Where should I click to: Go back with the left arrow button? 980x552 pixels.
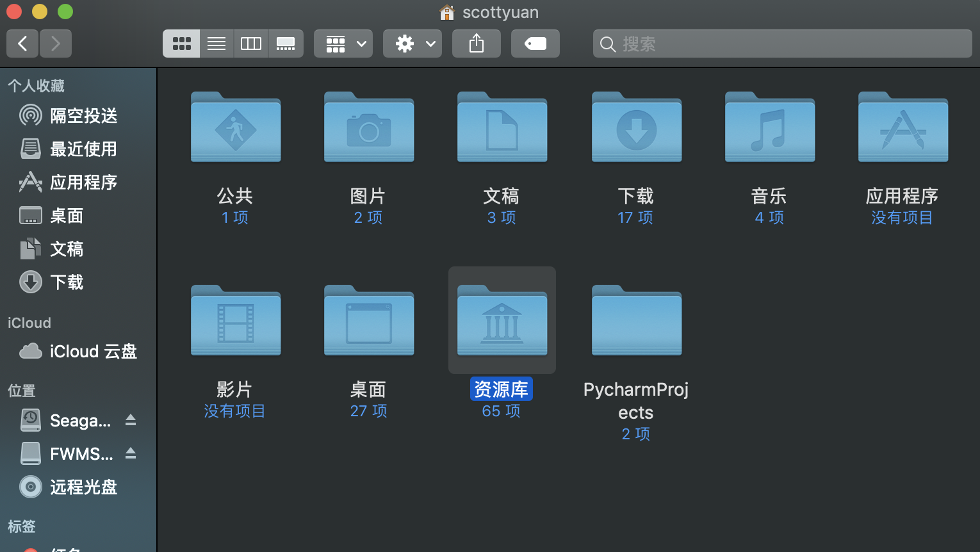(x=22, y=44)
